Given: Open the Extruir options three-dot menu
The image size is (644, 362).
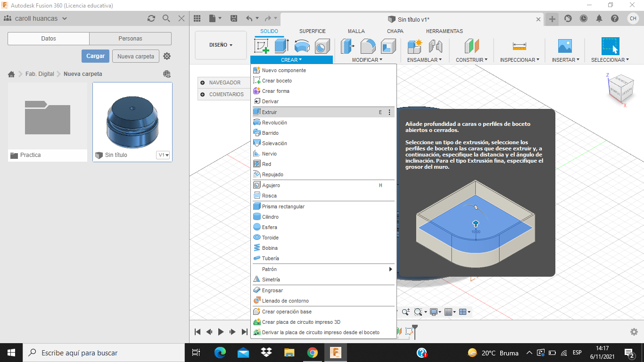Looking at the screenshot, I should click(389, 112).
